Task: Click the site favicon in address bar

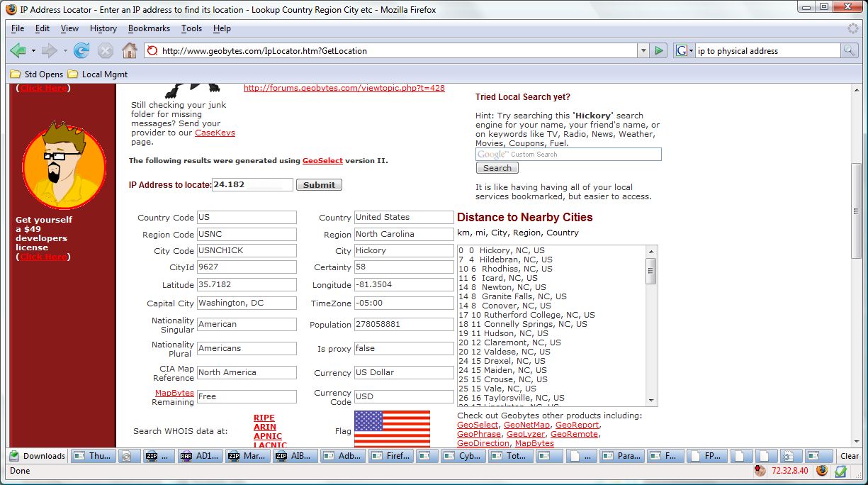Action: pos(151,50)
